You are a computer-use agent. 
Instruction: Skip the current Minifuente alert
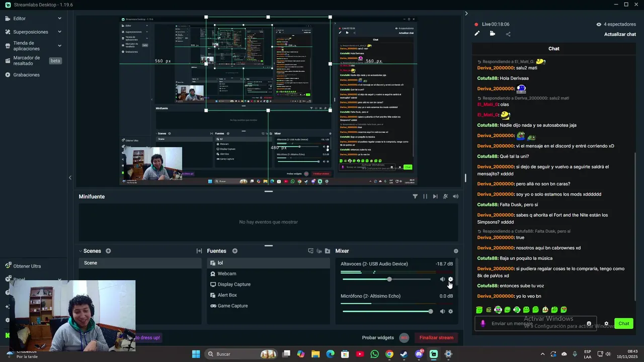(x=435, y=197)
